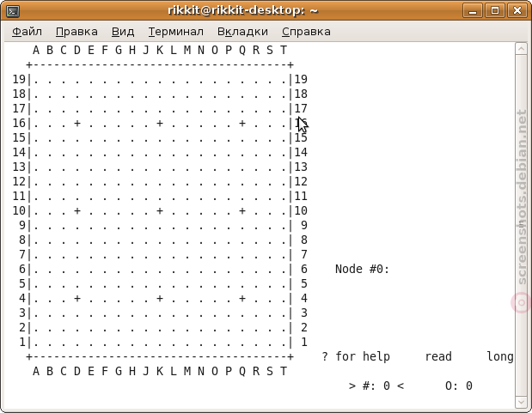Click row label 10 on the right side
This screenshot has height=413, width=532.
pos(301,211)
